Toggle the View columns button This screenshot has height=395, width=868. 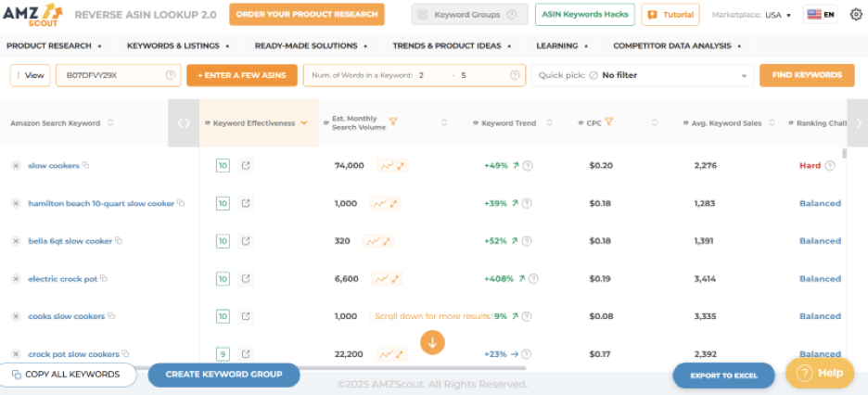click(x=31, y=75)
